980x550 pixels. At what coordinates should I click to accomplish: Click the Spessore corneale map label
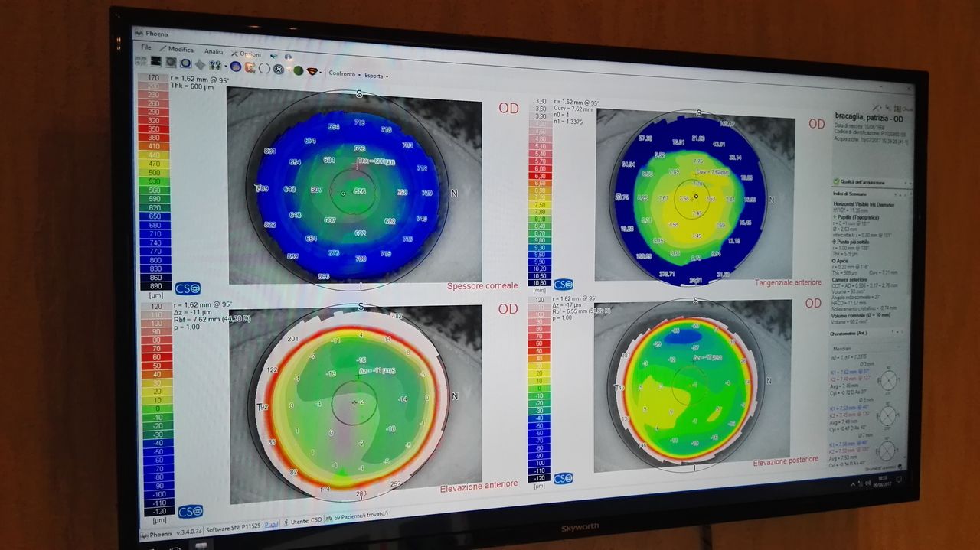[482, 286]
